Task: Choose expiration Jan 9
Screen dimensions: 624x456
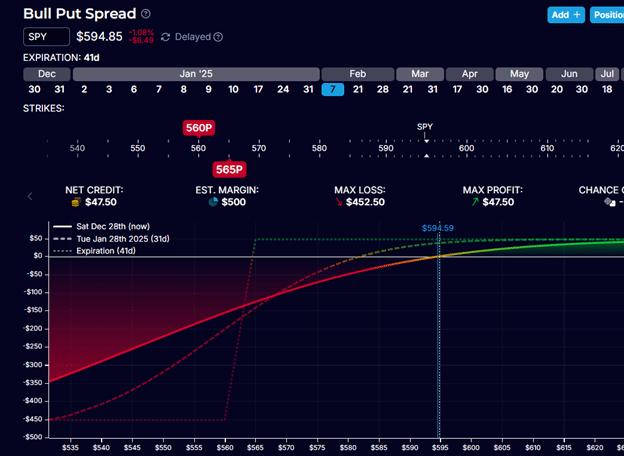Action: point(209,89)
